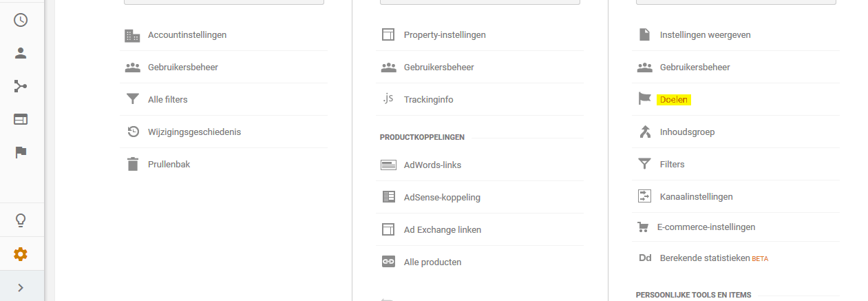Open Alle filters in account column

coord(168,99)
